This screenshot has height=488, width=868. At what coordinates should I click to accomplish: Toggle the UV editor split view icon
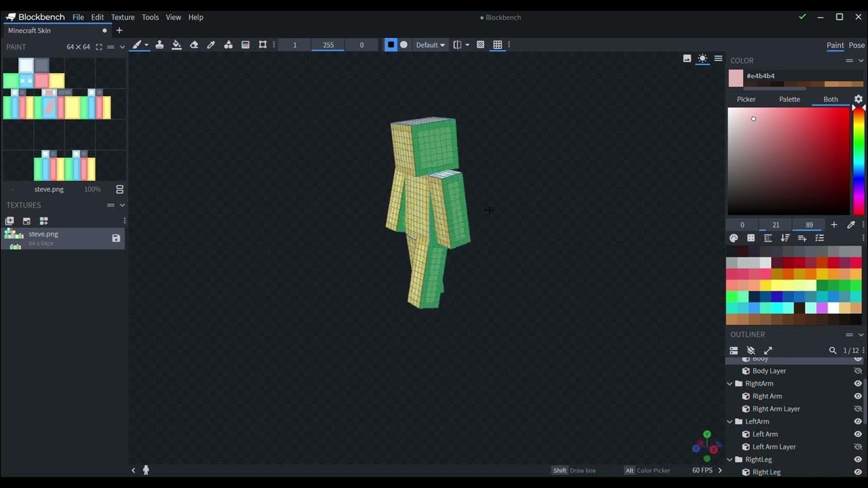(119, 190)
